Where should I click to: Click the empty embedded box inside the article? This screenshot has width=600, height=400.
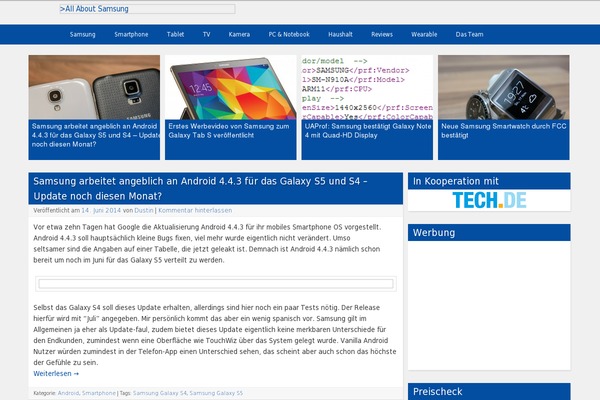[x=216, y=284]
